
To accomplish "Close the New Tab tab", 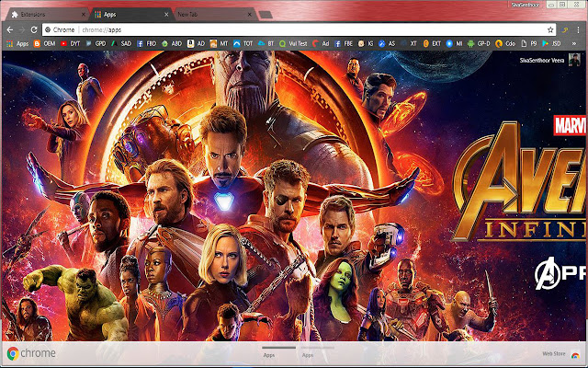I will [x=249, y=15].
